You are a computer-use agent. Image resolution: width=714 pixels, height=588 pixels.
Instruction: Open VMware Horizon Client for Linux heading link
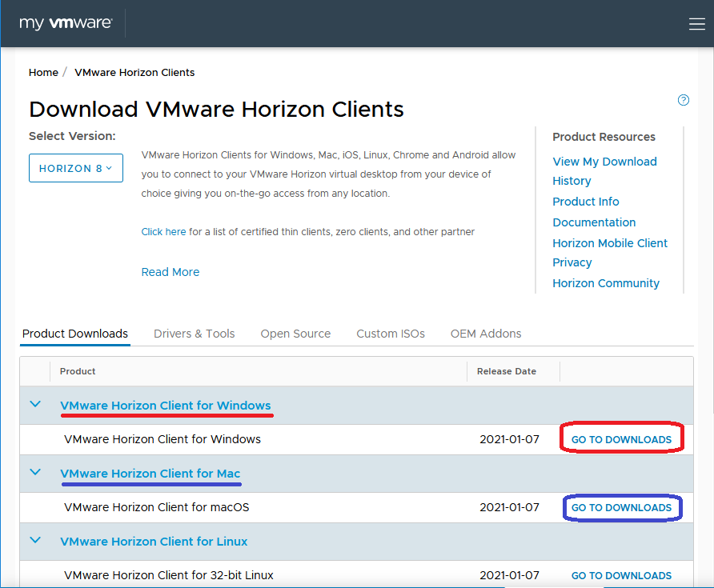tap(154, 541)
